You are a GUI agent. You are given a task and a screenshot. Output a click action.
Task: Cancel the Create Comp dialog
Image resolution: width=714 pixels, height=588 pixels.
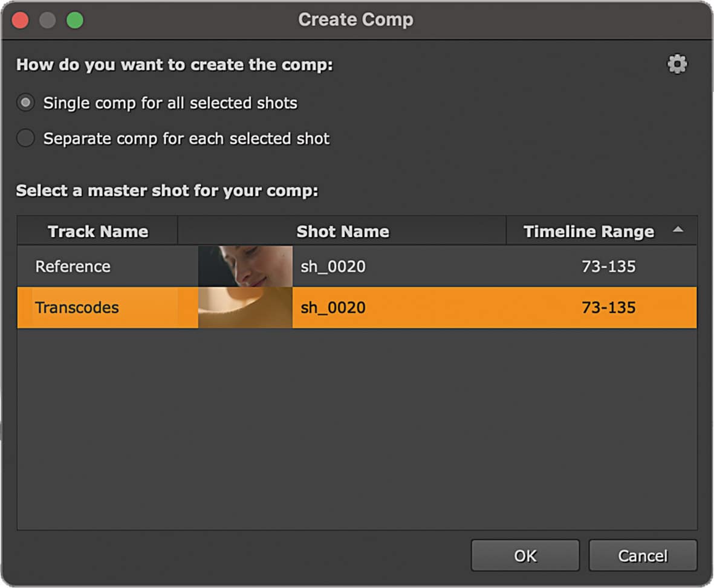pos(643,555)
